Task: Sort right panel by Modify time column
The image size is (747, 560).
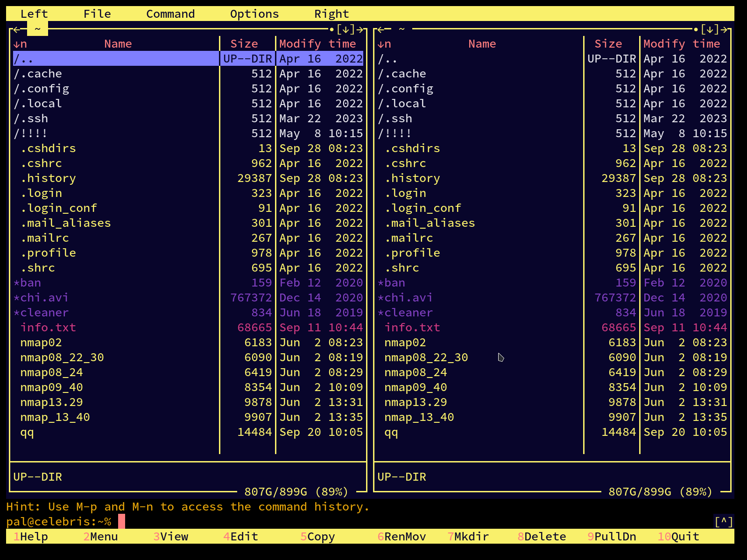Action: coord(682,44)
